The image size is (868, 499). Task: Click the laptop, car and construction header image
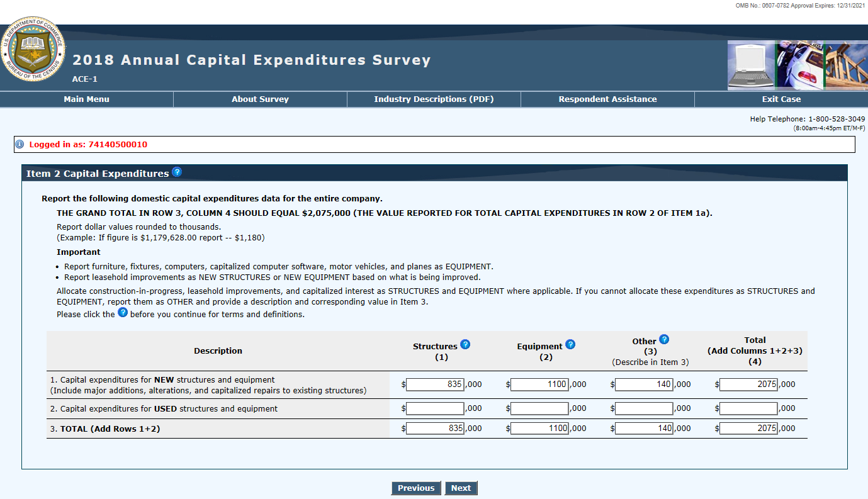[798, 65]
